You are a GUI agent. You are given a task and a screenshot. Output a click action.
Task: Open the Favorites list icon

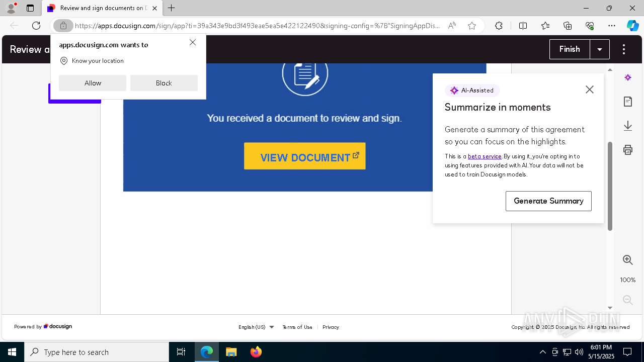click(545, 26)
